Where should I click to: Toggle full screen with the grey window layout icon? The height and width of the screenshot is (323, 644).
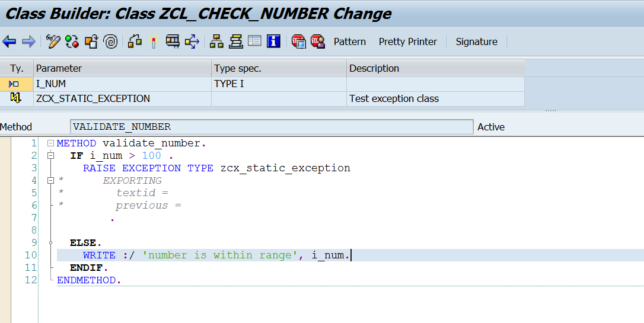(254, 41)
